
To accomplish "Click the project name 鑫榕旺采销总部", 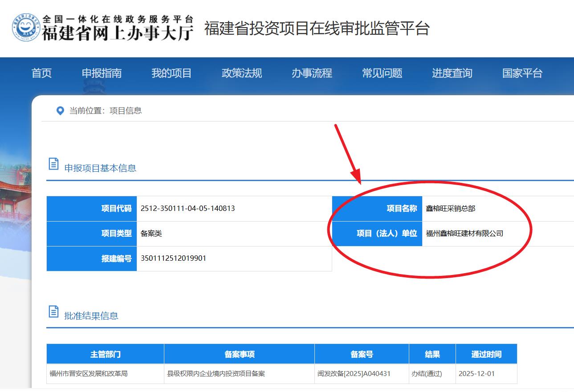I will pyautogui.click(x=450, y=208).
